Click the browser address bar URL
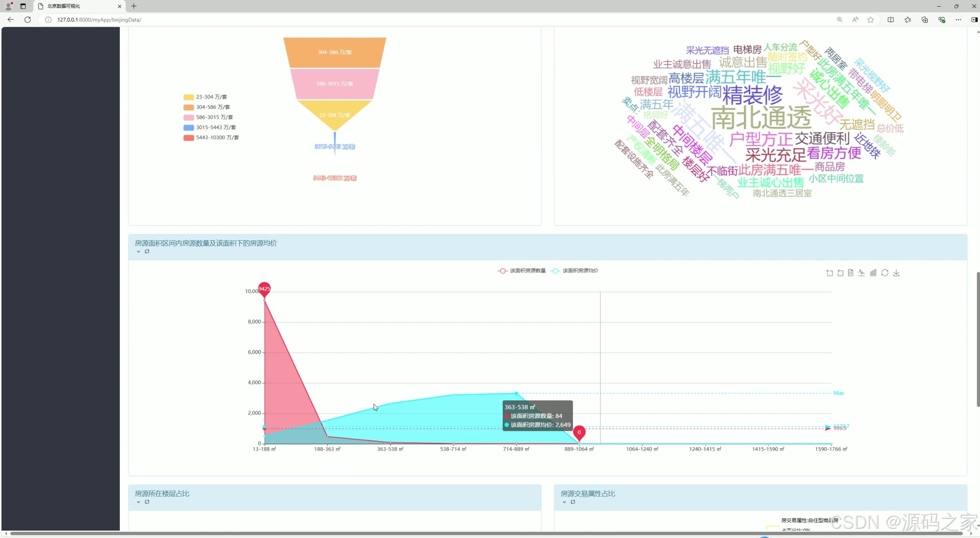980x538 pixels. 99,20
